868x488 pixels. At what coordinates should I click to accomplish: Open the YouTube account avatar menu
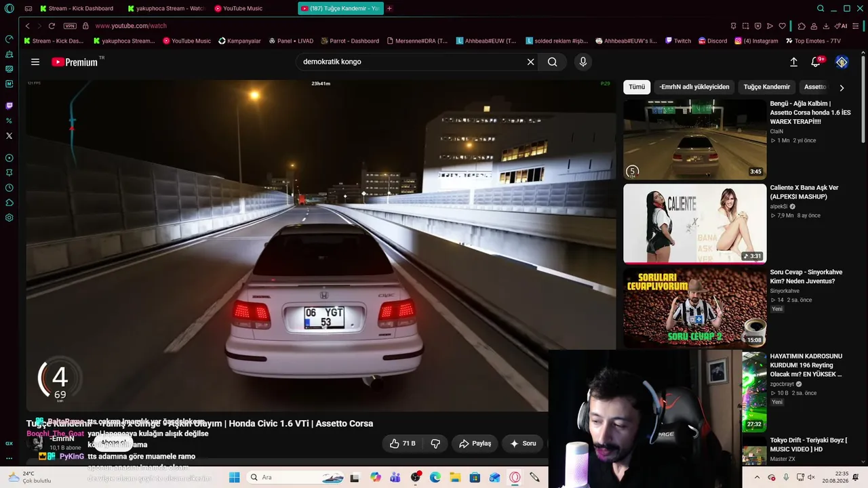[x=842, y=62]
